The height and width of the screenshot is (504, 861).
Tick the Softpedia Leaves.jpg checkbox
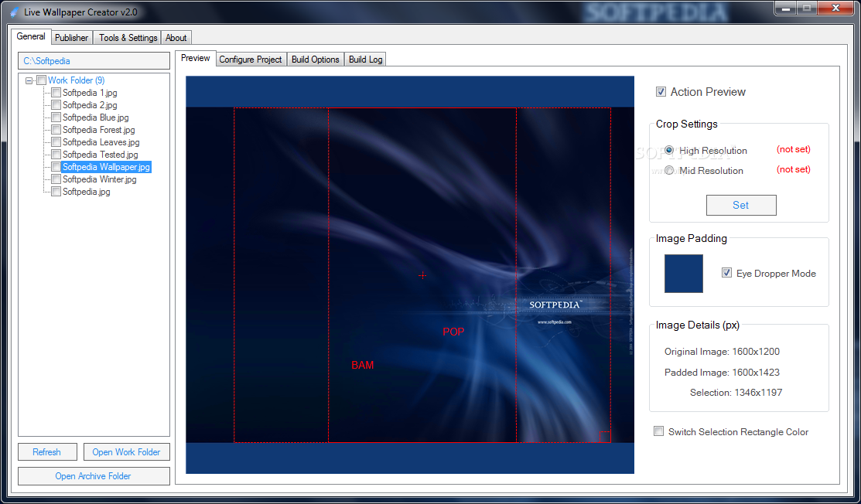tap(56, 142)
